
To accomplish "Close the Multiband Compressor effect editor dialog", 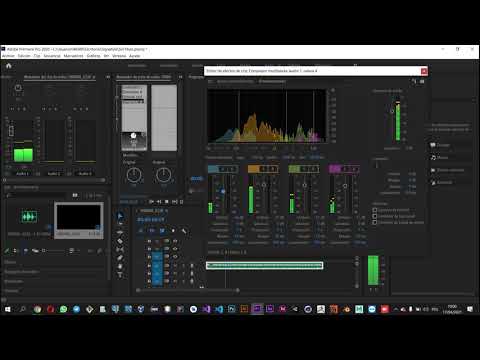I will [x=424, y=71].
